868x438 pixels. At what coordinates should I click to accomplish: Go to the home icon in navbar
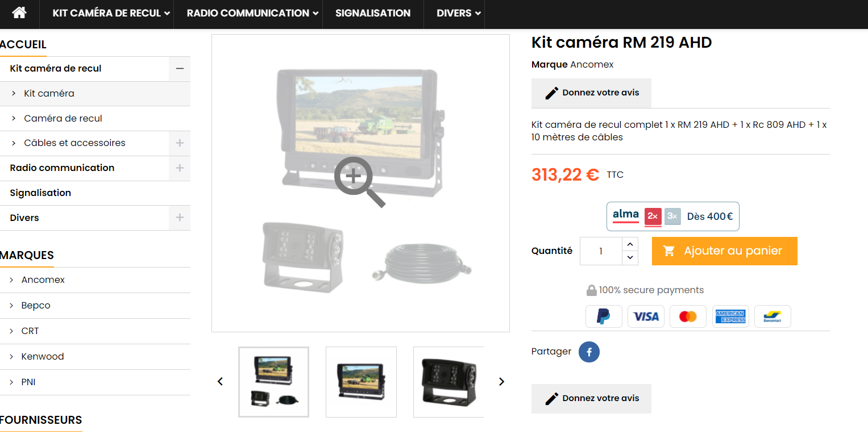click(x=19, y=12)
